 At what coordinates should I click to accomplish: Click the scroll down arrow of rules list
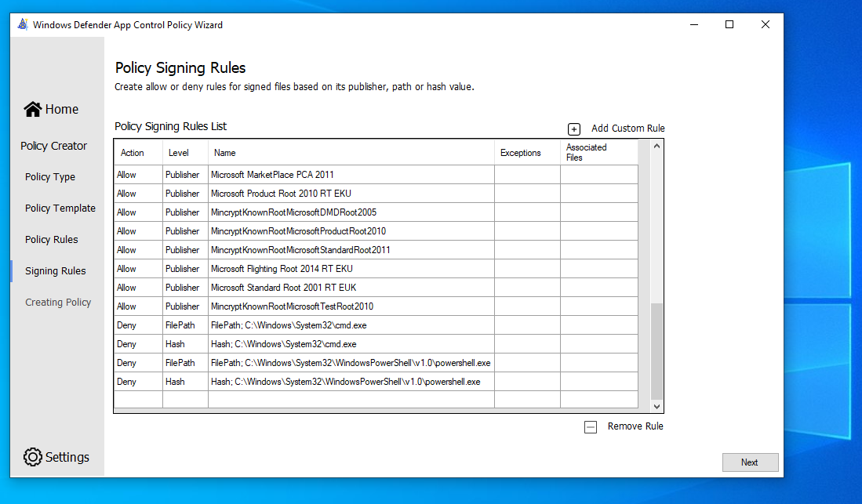click(x=657, y=406)
